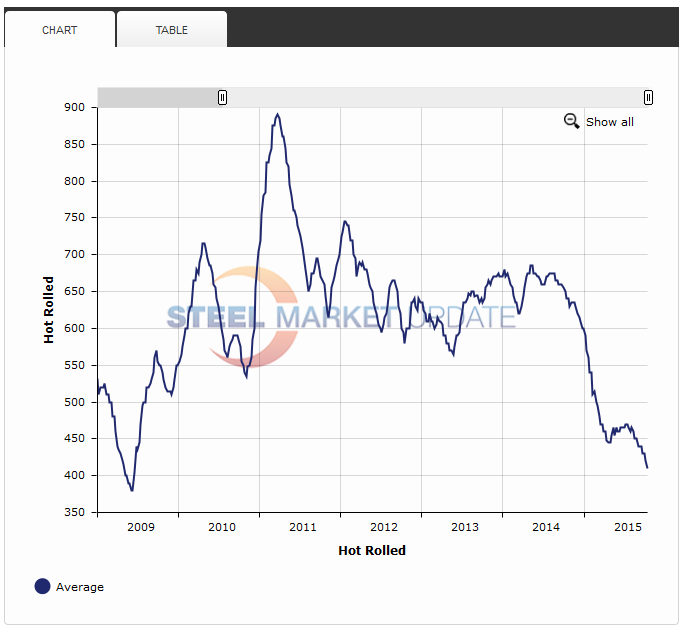Click the 2015 label on the x-axis

(x=627, y=527)
